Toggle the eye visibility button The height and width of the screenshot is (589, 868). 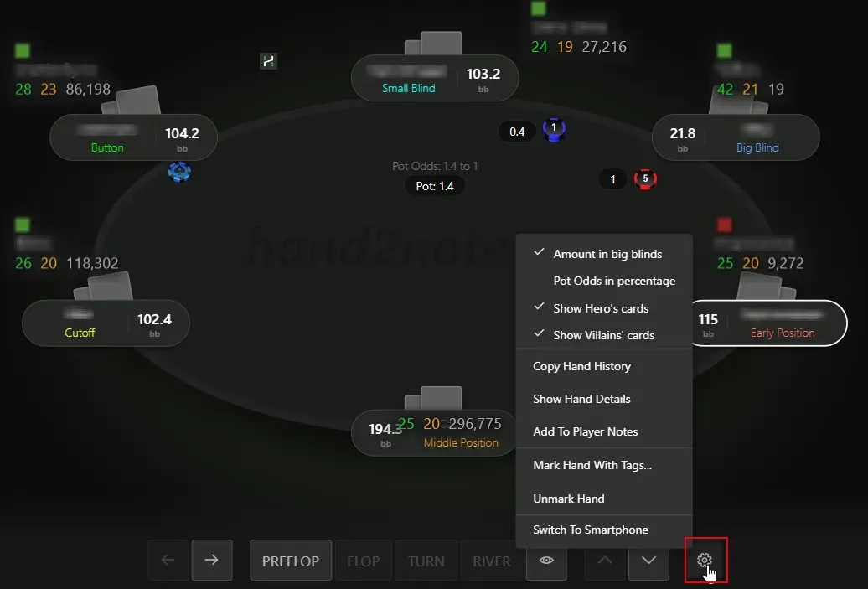pyautogui.click(x=546, y=560)
